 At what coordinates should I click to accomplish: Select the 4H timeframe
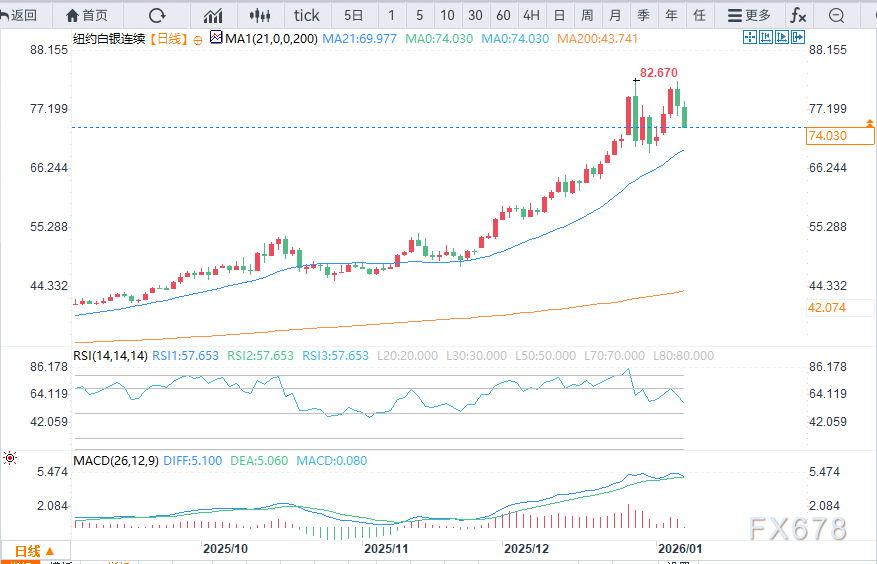click(531, 15)
